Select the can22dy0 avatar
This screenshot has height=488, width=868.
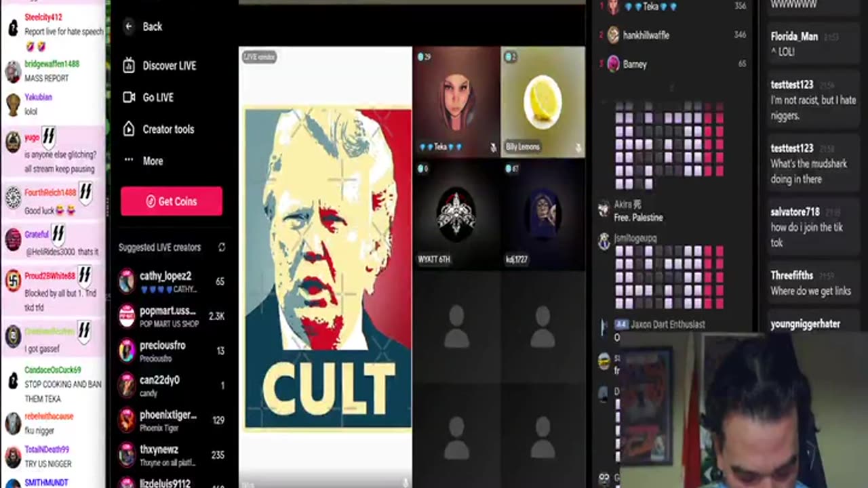click(127, 385)
